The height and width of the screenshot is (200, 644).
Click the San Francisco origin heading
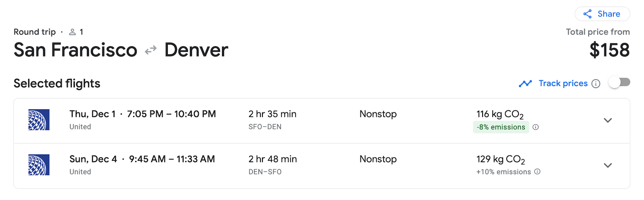point(75,50)
